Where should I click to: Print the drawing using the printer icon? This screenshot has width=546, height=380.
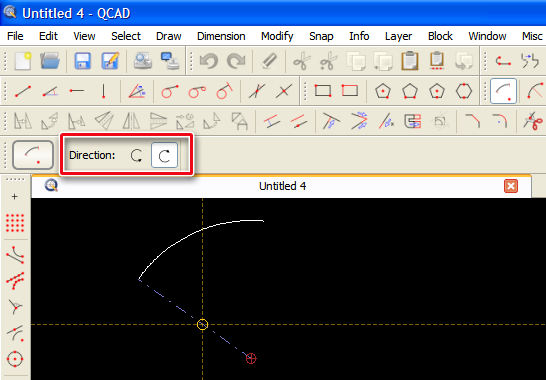pyautogui.click(x=170, y=61)
